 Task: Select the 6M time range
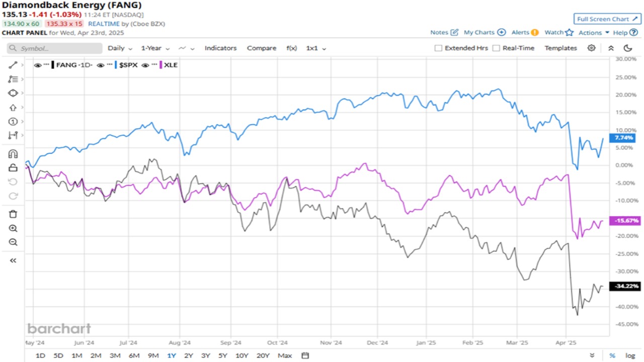pyautogui.click(x=134, y=355)
